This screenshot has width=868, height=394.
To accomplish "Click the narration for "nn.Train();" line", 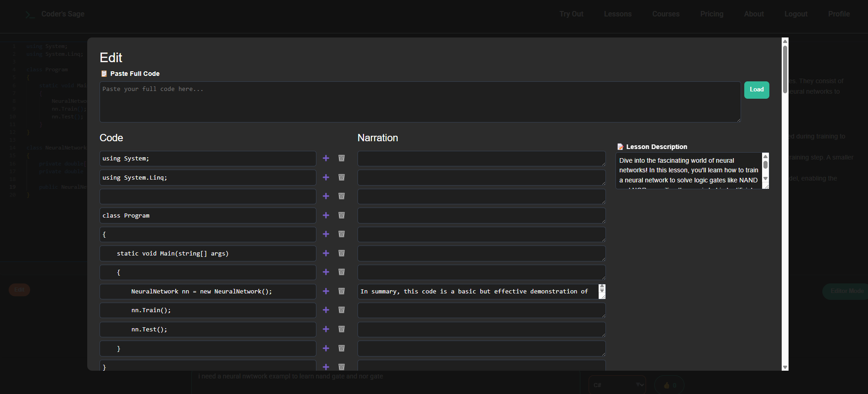I will (482, 310).
